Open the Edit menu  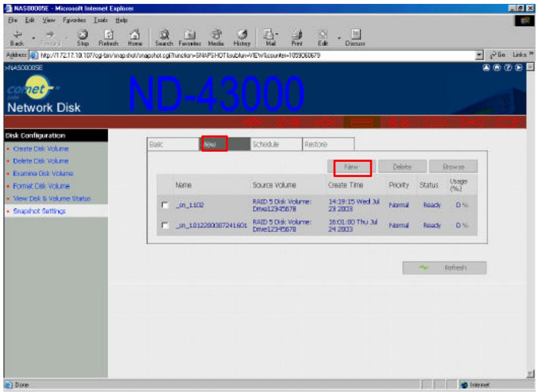pyautogui.click(x=30, y=20)
